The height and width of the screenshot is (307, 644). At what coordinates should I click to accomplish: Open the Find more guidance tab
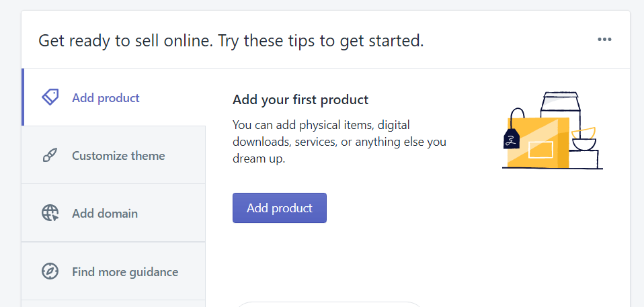point(114,271)
